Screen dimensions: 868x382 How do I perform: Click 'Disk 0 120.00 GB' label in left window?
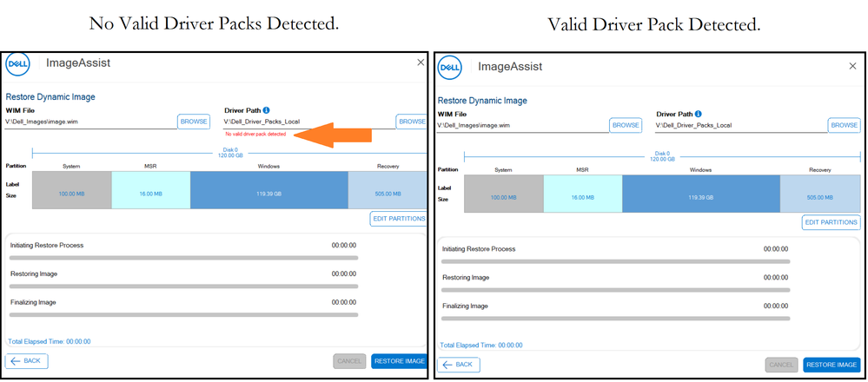229,153
